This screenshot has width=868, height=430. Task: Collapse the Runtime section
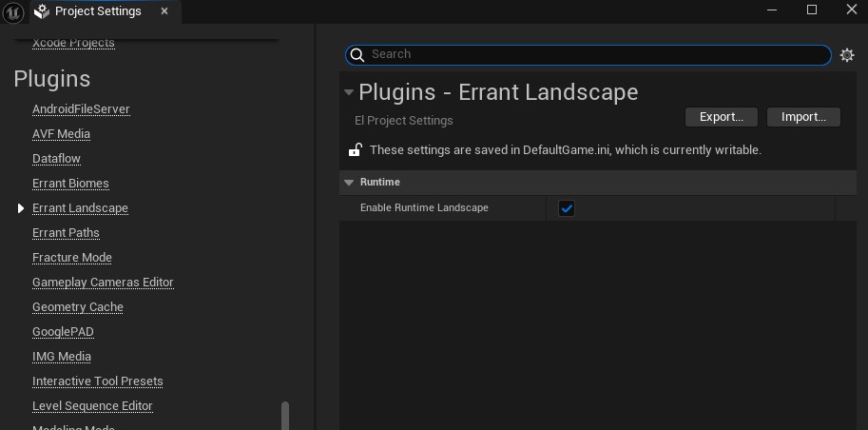tap(349, 183)
